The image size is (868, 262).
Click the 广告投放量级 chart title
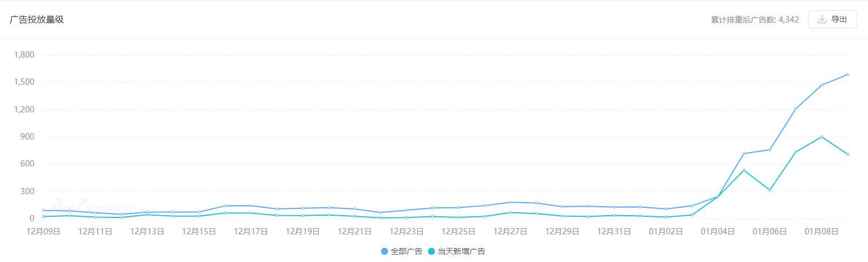tap(37, 19)
